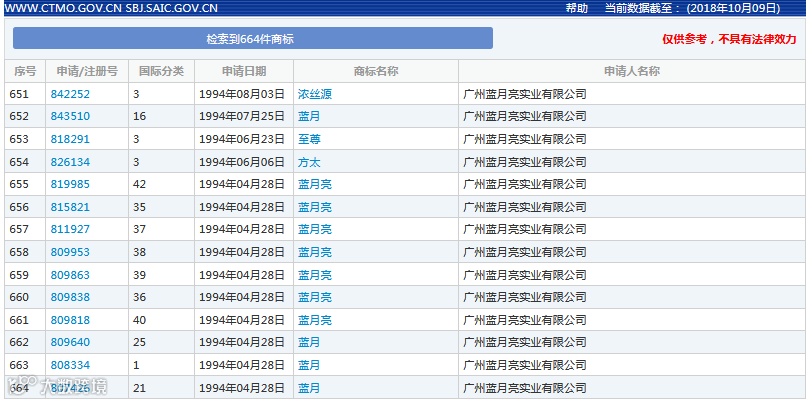Open 蓝月 trademark in row 664
Image resolution: width=812 pixels, height=402 pixels.
(309, 388)
